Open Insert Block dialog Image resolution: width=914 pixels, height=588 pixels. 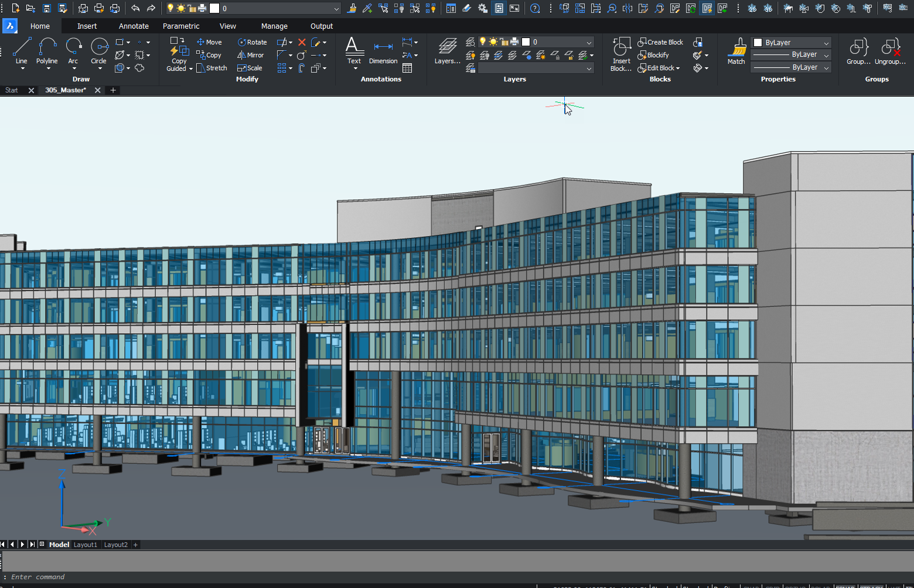click(621, 54)
